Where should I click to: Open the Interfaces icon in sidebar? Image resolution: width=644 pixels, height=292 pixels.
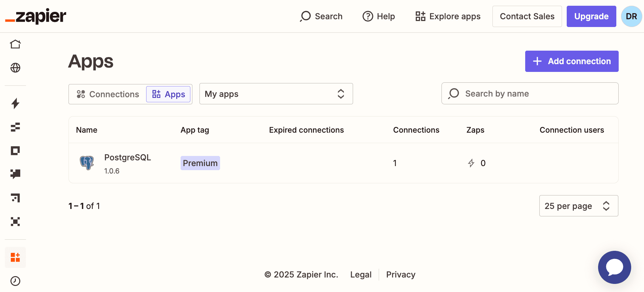coord(15,151)
